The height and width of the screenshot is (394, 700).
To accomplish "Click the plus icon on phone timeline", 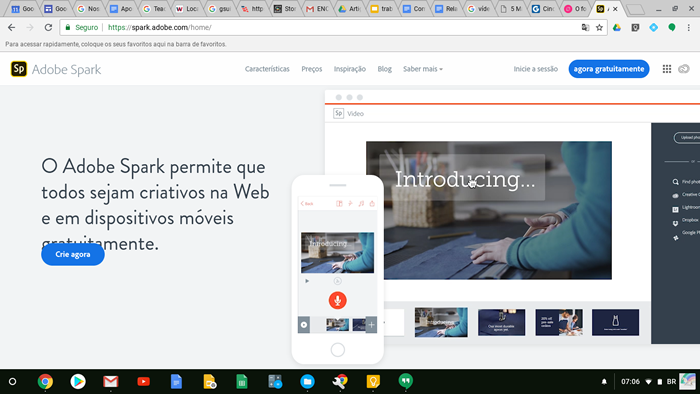I will [x=371, y=324].
